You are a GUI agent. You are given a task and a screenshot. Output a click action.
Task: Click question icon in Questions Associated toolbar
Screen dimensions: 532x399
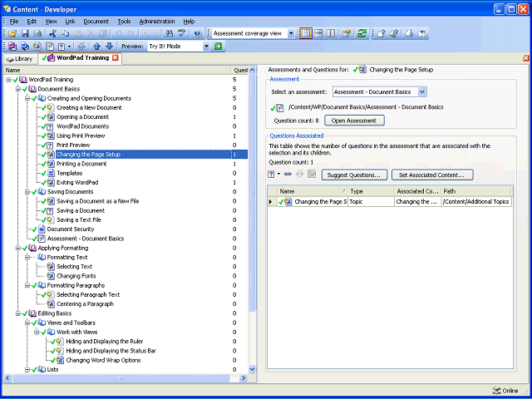pyautogui.click(x=271, y=174)
